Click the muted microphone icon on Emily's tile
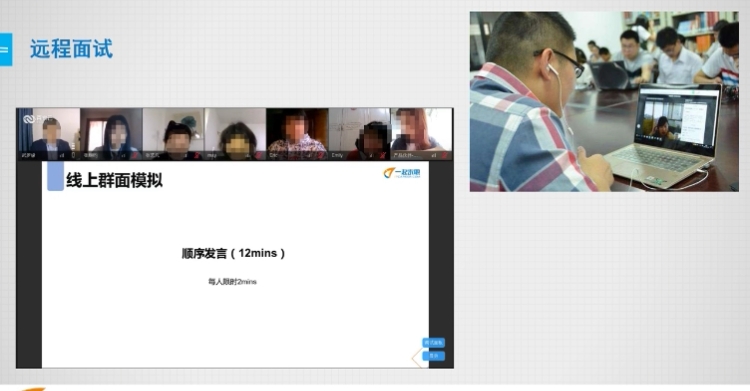 tap(383, 156)
